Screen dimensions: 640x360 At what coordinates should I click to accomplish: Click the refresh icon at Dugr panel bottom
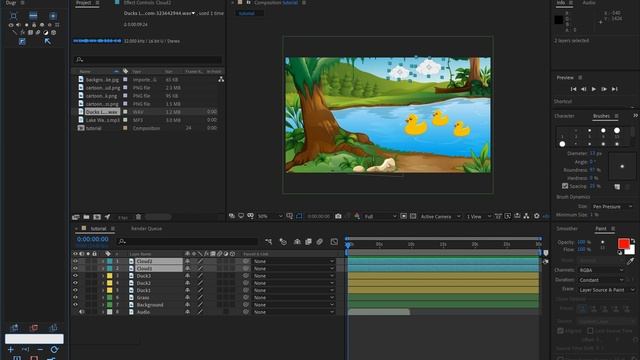[x=54, y=350]
